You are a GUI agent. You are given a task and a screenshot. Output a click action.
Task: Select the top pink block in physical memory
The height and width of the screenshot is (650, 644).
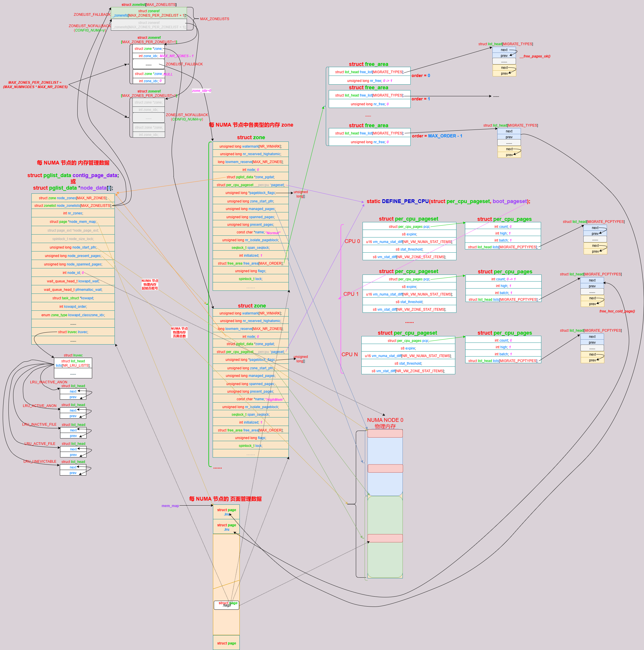coord(385,434)
